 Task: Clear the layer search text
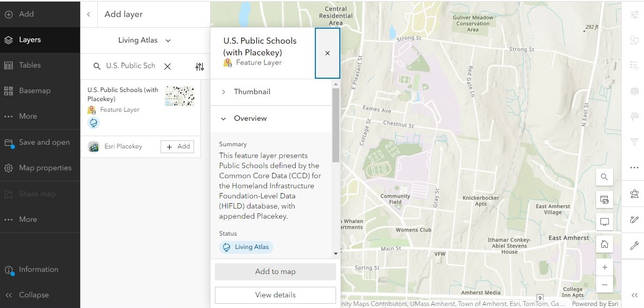pyautogui.click(x=168, y=66)
